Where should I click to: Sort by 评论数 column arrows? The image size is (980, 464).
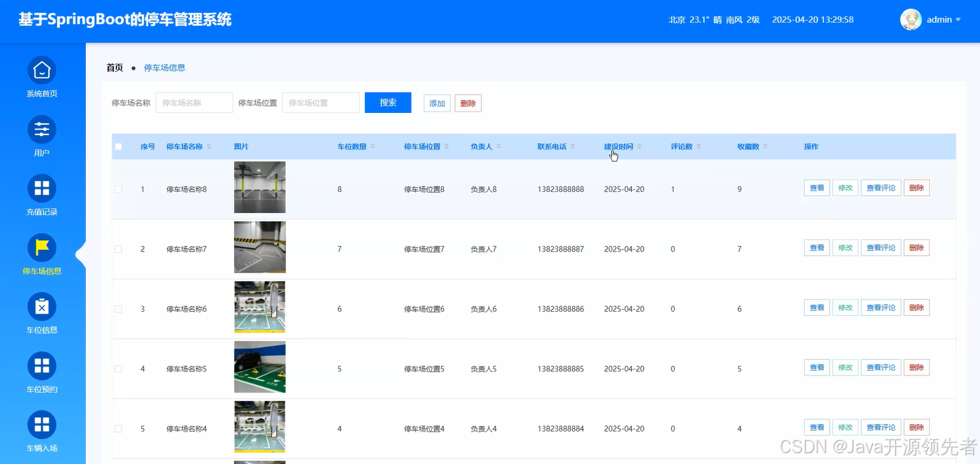(698, 147)
